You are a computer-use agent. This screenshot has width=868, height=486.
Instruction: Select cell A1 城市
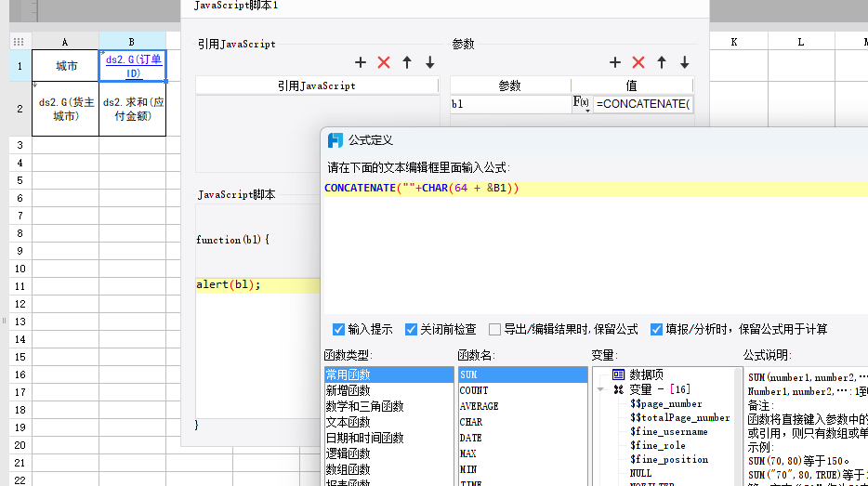(65, 66)
